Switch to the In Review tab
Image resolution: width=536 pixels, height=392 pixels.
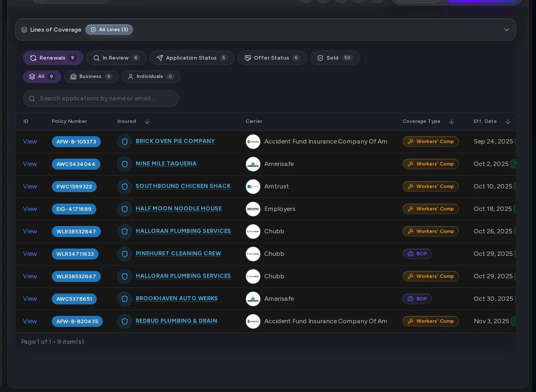(116, 58)
